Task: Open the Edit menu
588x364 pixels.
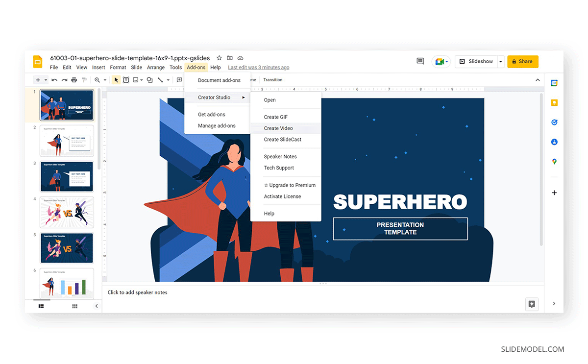Action: point(67,68)
